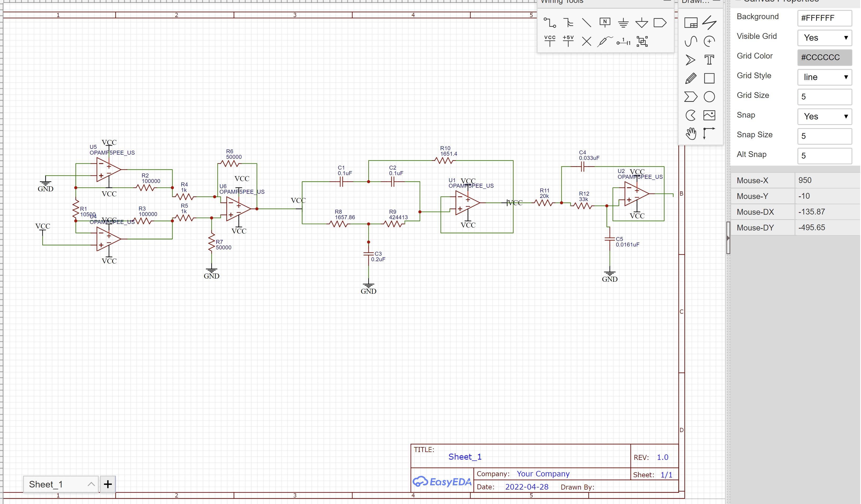Viewport: 861px width, 504px height.
Task: Select op-amp U1 symbol
Action: click(468, 203)
